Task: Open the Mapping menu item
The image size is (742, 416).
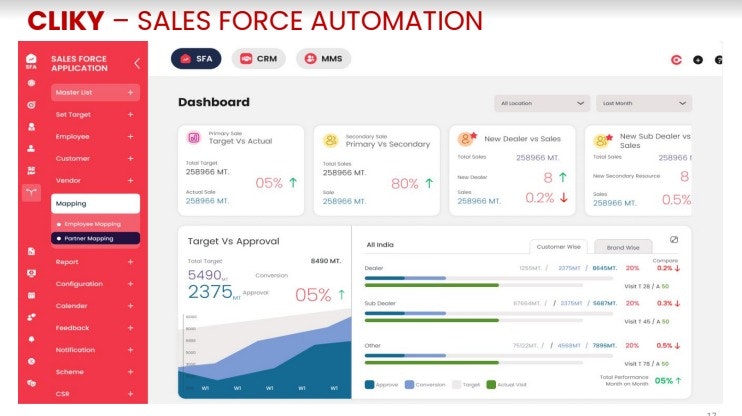Action: [x=96, y=204]
